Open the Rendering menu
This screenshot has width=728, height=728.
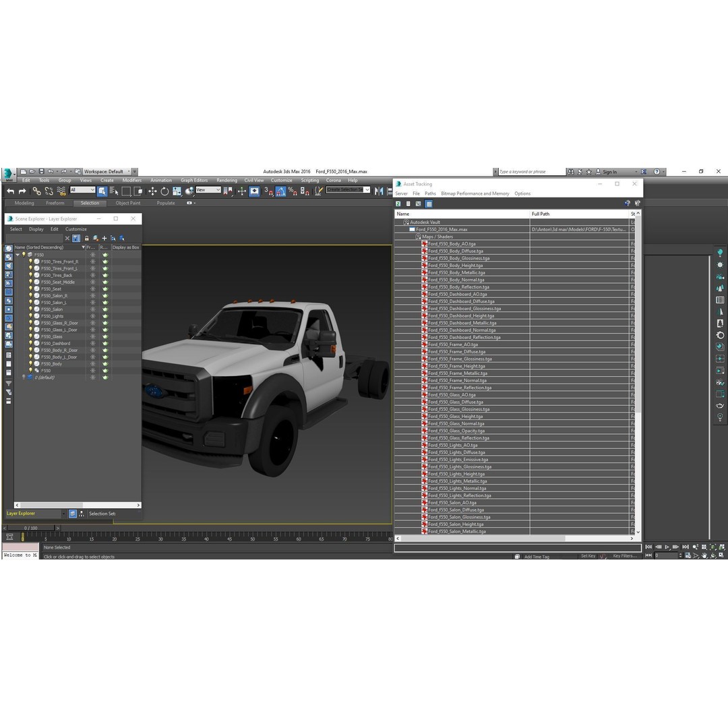pos(226,180)
